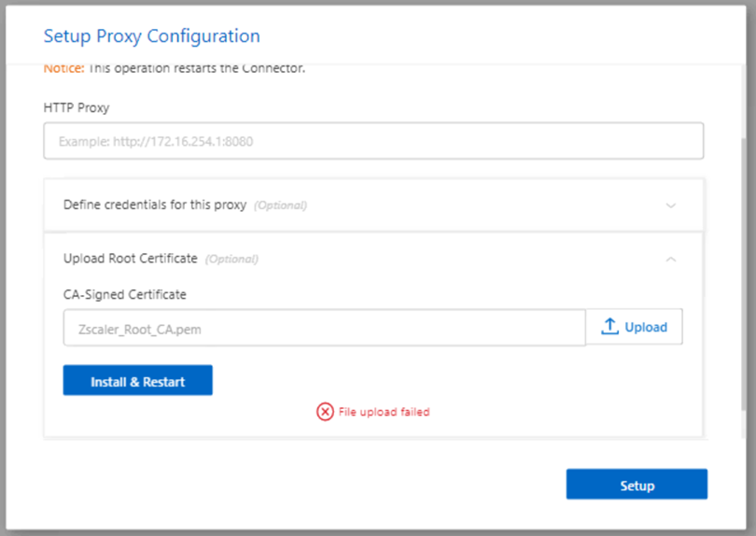
Task: Click the upload arrow icon
Action: pos(610,327)
